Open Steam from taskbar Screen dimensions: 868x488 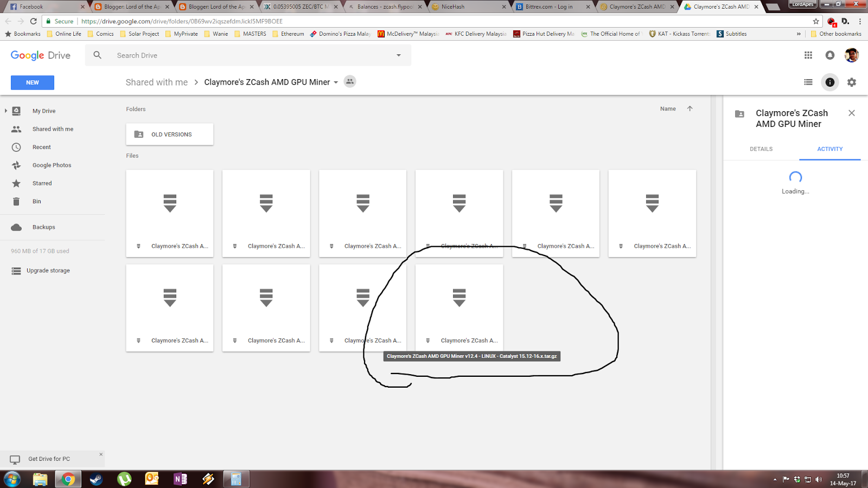click(x=96, y=479)
